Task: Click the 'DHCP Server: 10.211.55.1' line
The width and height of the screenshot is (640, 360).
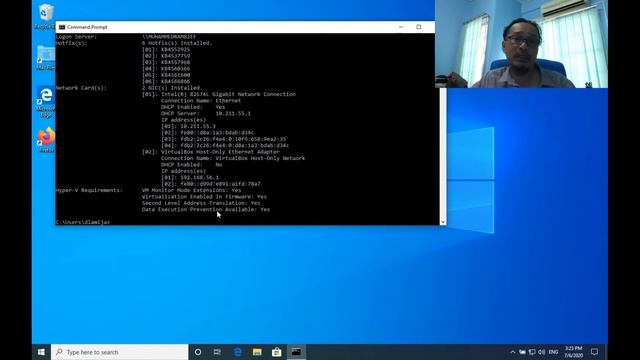Action: (x=206, y=113)
